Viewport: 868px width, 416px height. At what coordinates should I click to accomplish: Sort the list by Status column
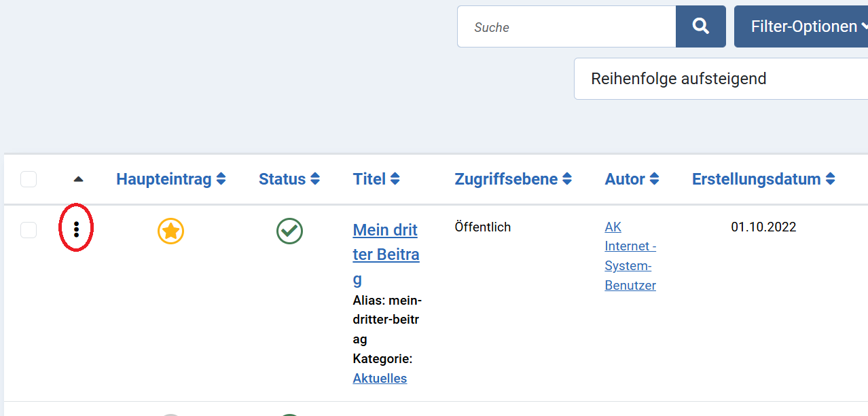289,179
